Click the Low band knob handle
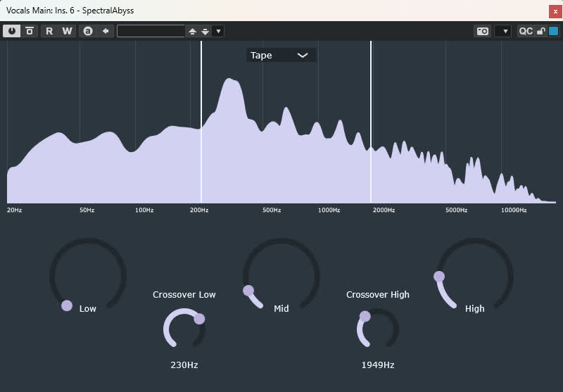The width and height of the screenshot is (563, 392). pos(67,305)
